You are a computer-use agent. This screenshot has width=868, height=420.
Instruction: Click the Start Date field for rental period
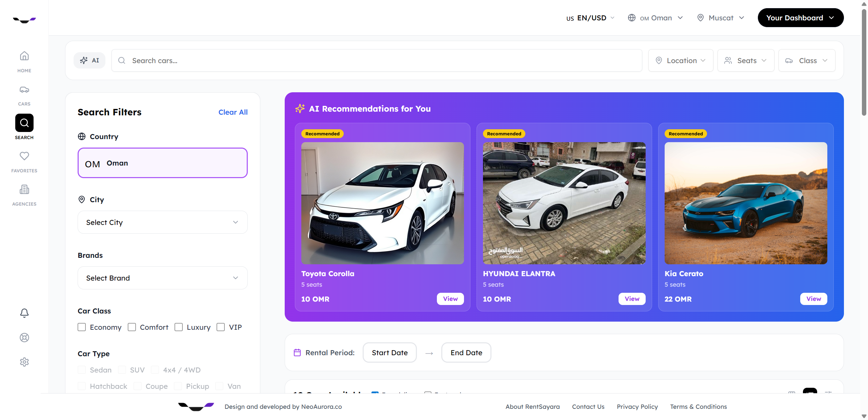tap(389, 352)
